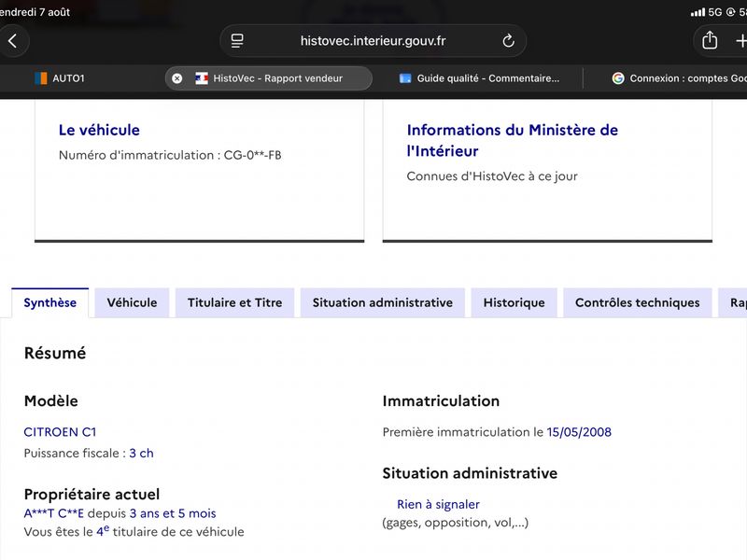Click the Rien à signaler status

tap(438, 504)
